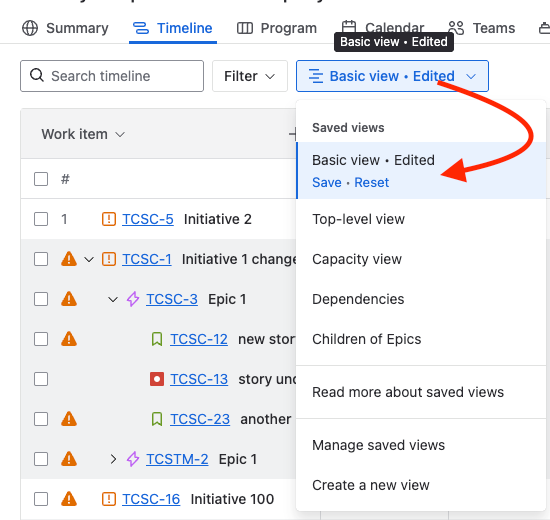The image size is (550, 520).
Task: Open the Teams tab
Action: coord(482,28)
